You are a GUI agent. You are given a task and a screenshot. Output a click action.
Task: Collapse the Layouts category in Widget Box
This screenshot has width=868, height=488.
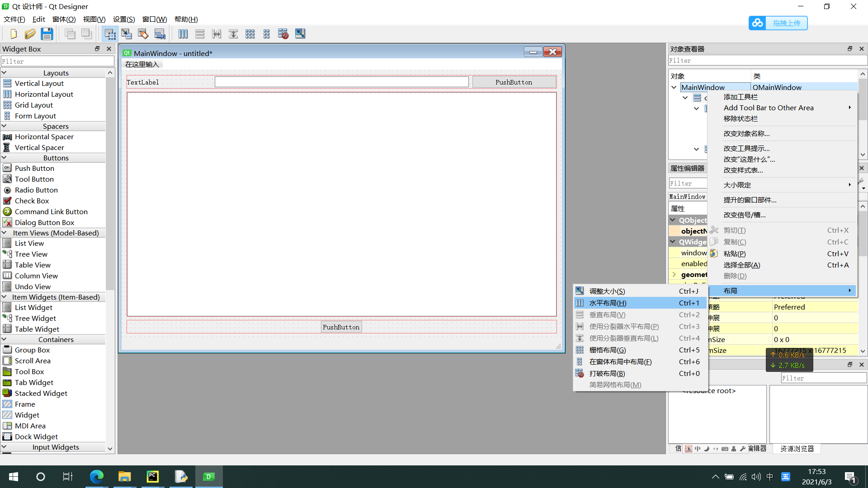click(x=4, y=73)
